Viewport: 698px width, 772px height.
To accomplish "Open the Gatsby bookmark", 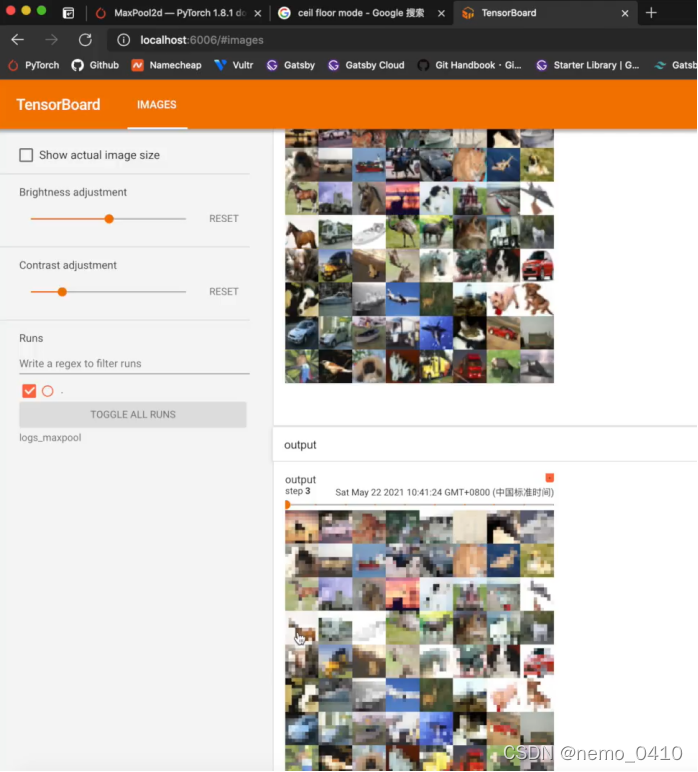I will (290, 65).
